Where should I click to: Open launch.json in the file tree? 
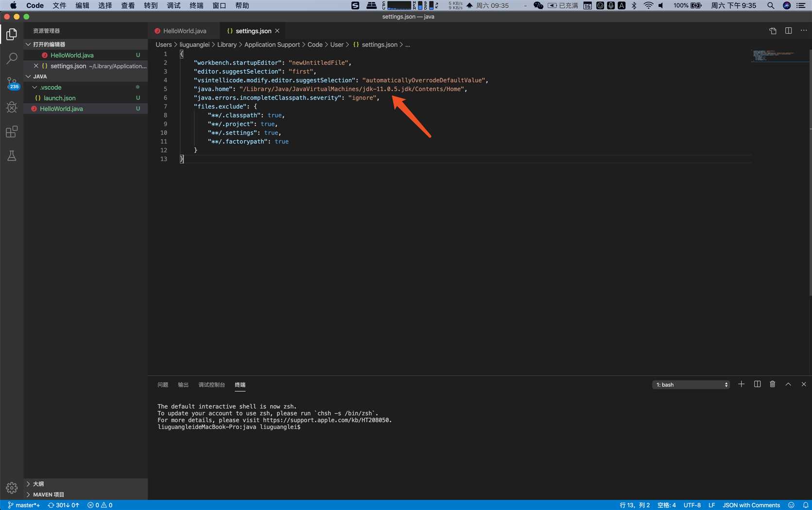tap(86, 98)
